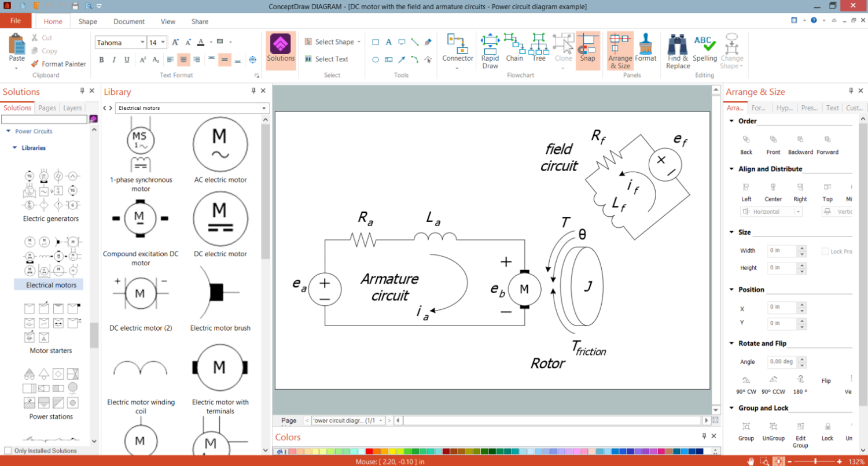This screenshot has height=466, width=868.
Task: Click the Rotate 90° CW icon
Action: tap(746, 379)
